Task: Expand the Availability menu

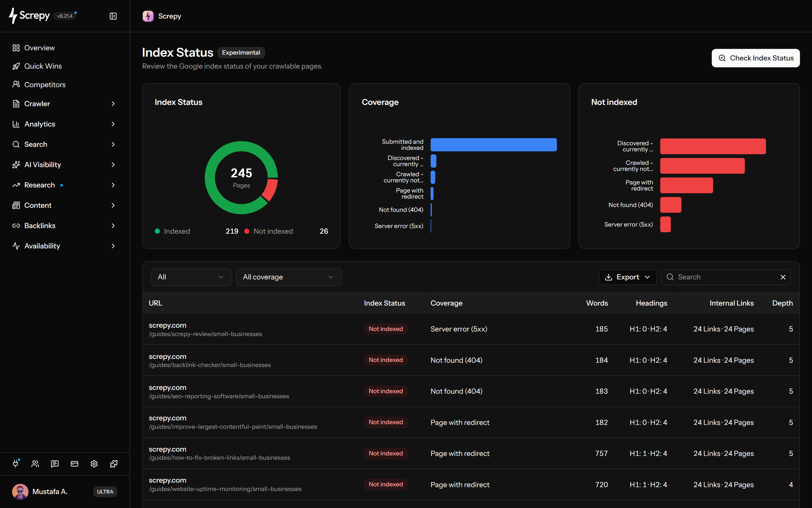Action: [x=65, y=246]
